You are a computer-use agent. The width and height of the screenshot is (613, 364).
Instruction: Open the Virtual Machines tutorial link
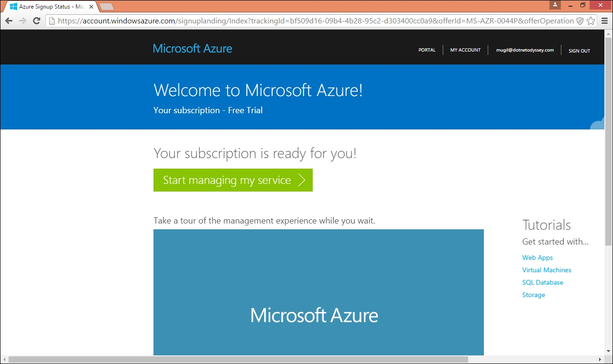point(547,270)
